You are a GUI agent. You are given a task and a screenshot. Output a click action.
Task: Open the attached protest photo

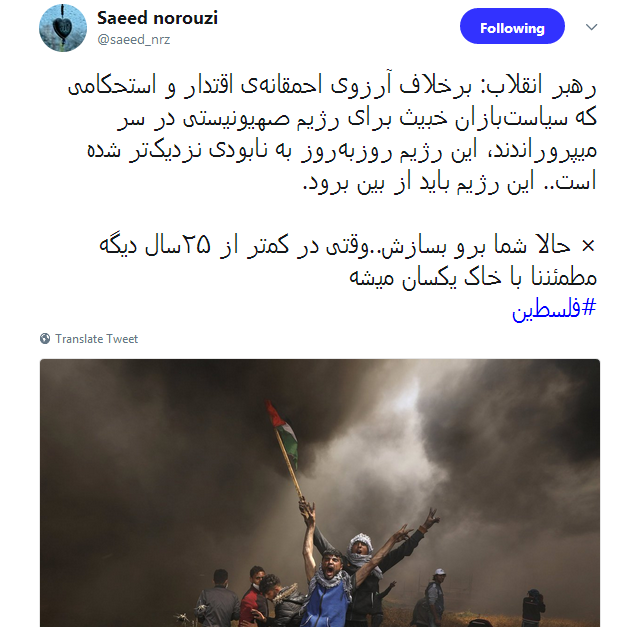coord(320,493)
